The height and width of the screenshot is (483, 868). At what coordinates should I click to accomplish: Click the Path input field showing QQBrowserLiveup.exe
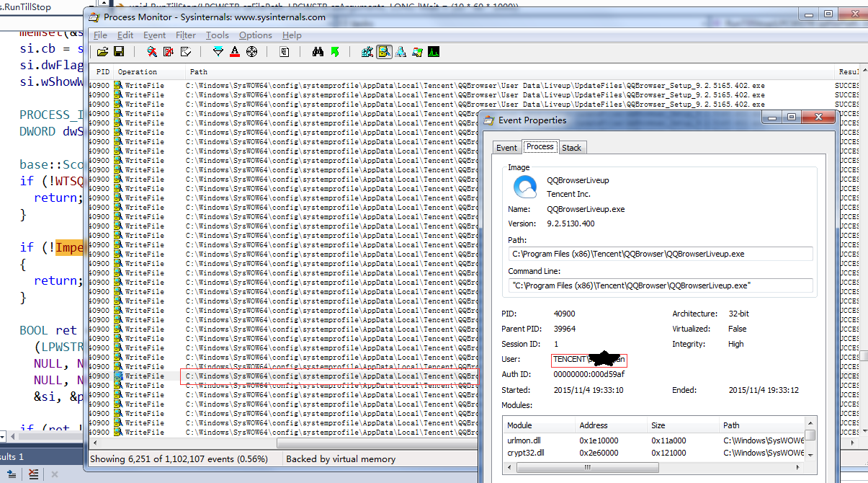point(660,254)
